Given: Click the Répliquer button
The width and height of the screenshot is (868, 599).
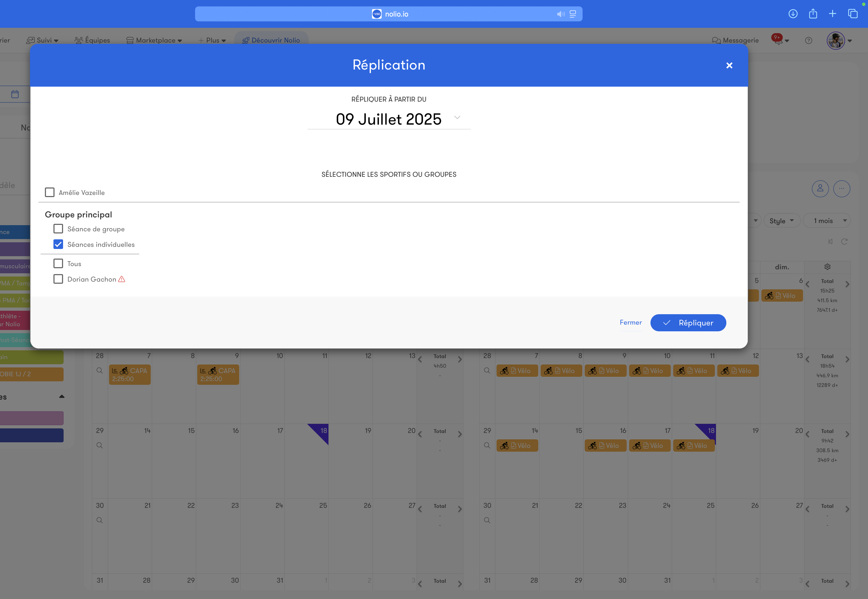Looking at the screenshot, I should pos(688,323).
